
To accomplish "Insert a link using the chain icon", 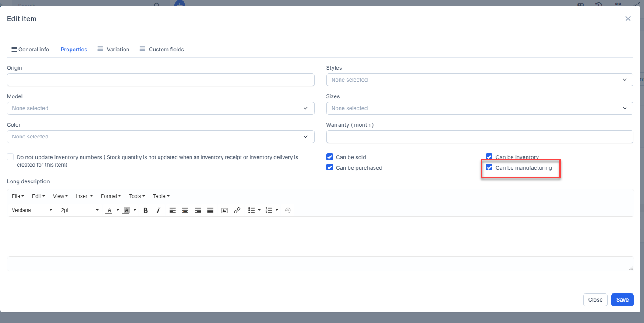I will click(237, 210).
